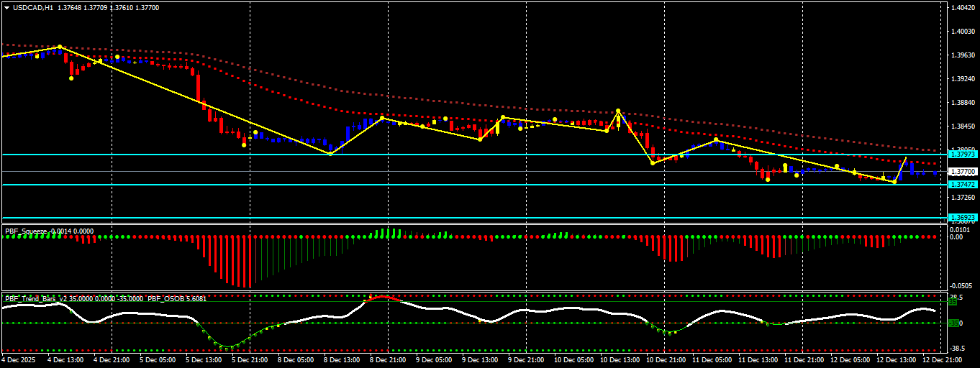Image resolution: width=980 pixels, height=368 pixels.
Task: Click the PBF_Squeeze indicator label
Action: tap(27, 231)
